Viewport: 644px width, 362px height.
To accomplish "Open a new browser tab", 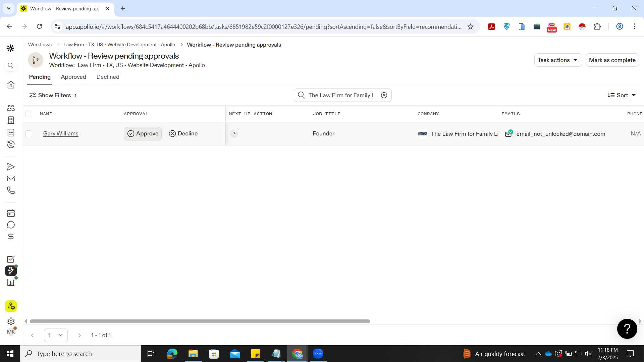I will pyautogui.click(x=123, y=8).
